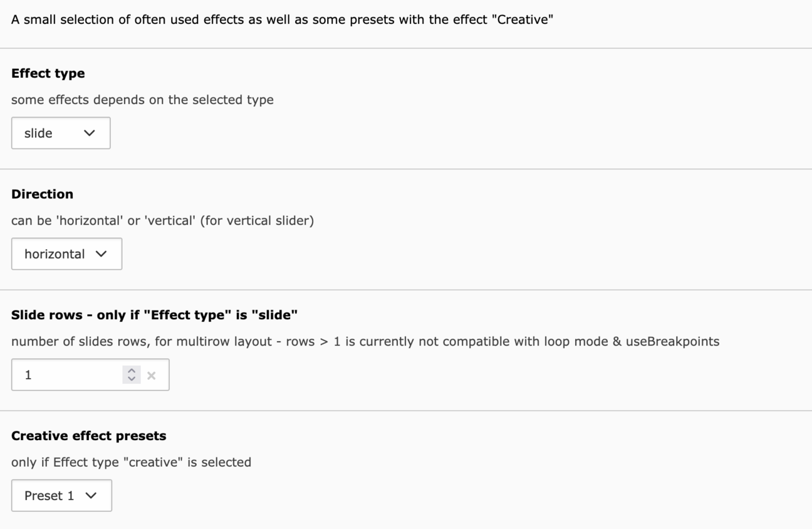
Task: Click the chevron arrow beside slide
Action: coord(89,133)
